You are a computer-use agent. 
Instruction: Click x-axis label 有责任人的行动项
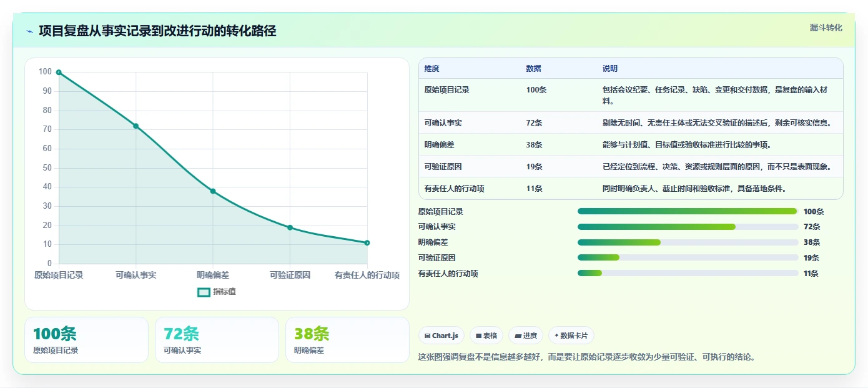click(367, 275)
